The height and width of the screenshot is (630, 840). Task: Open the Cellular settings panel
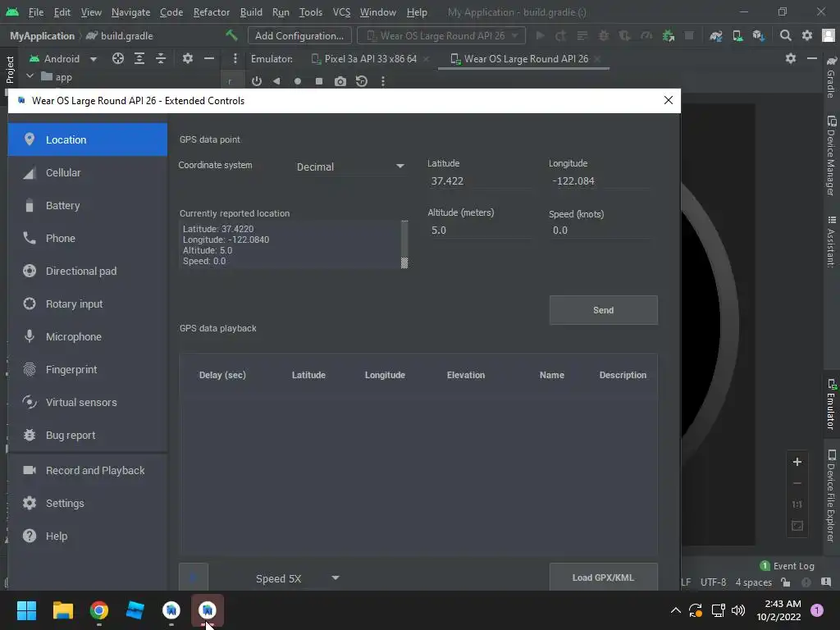[x=87, y=172]
